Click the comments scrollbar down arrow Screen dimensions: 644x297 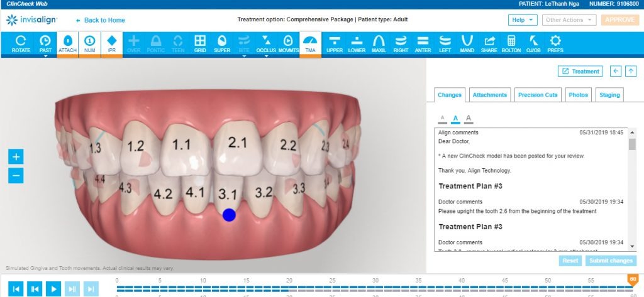pos(632,247)
